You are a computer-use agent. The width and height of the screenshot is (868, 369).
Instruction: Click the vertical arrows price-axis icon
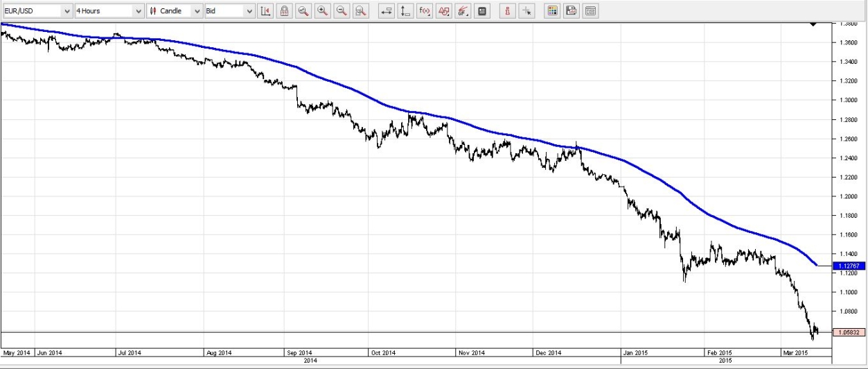tap(406, 11)
